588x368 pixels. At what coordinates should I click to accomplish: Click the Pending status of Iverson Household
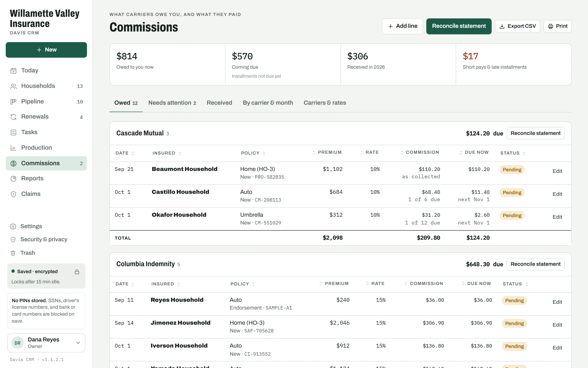(x=514, y=347)
